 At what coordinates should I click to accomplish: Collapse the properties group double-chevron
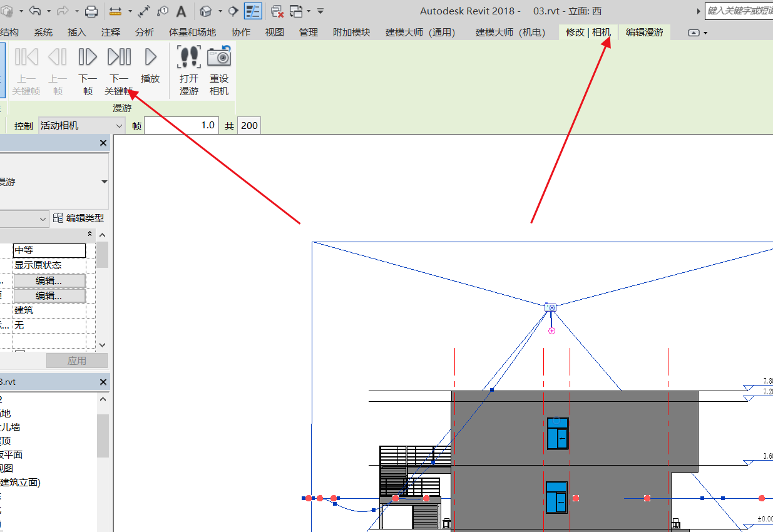click(x=90, y=234)
